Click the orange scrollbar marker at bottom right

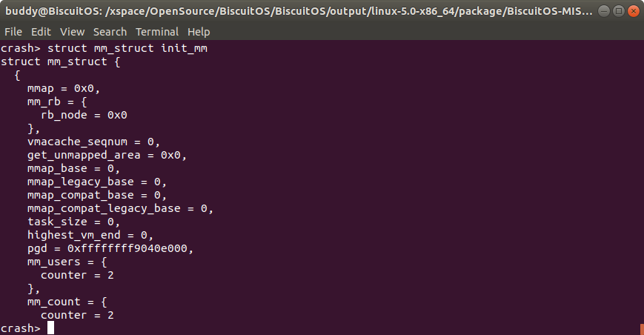coord(641,328)
